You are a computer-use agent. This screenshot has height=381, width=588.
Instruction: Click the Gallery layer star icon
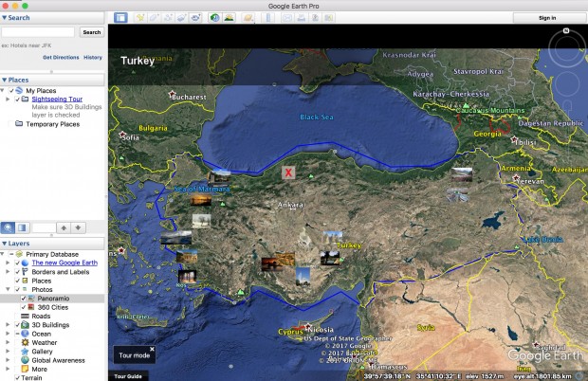25,352
